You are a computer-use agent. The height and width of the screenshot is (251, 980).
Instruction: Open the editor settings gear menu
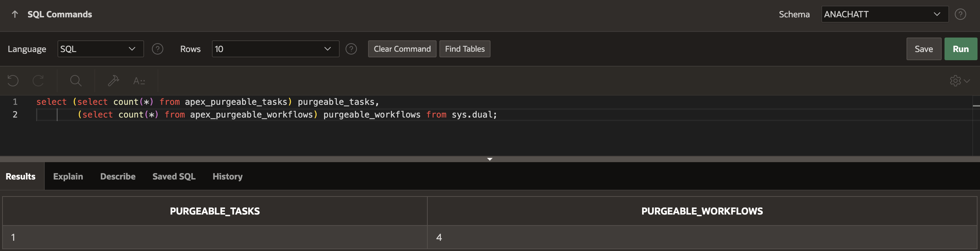(959, 80)
